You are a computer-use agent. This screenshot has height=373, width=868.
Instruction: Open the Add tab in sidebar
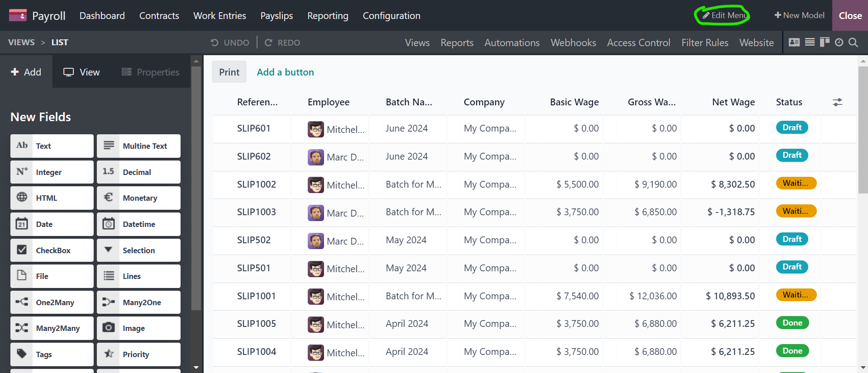pyautogui.click(x=26, y=72)
